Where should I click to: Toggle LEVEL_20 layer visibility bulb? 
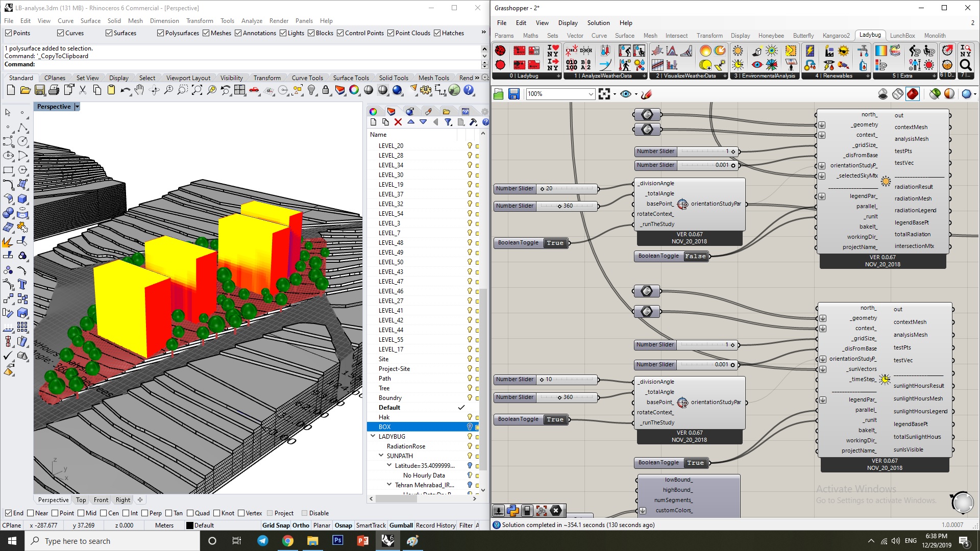coord(470,146)
